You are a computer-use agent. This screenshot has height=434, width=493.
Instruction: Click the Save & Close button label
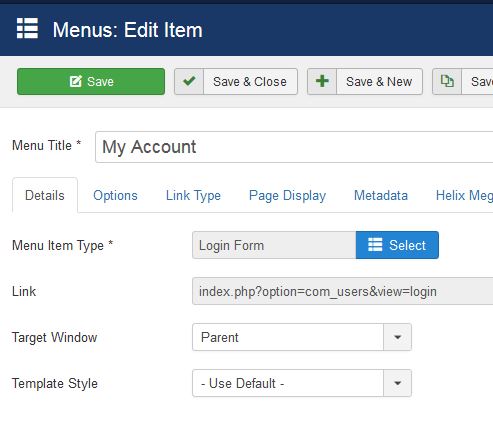pyautogui.click(x=250, y=82)
